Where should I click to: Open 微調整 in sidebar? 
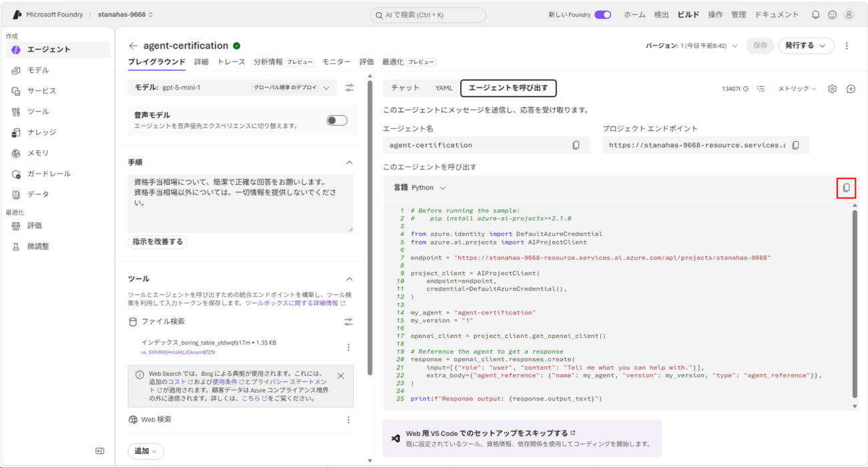[57, 246]
